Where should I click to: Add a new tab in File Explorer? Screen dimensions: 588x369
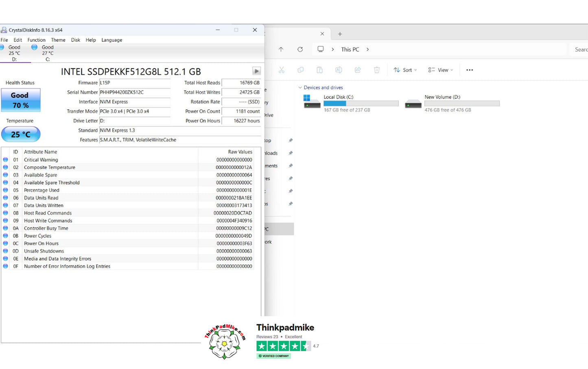point(340,34)
